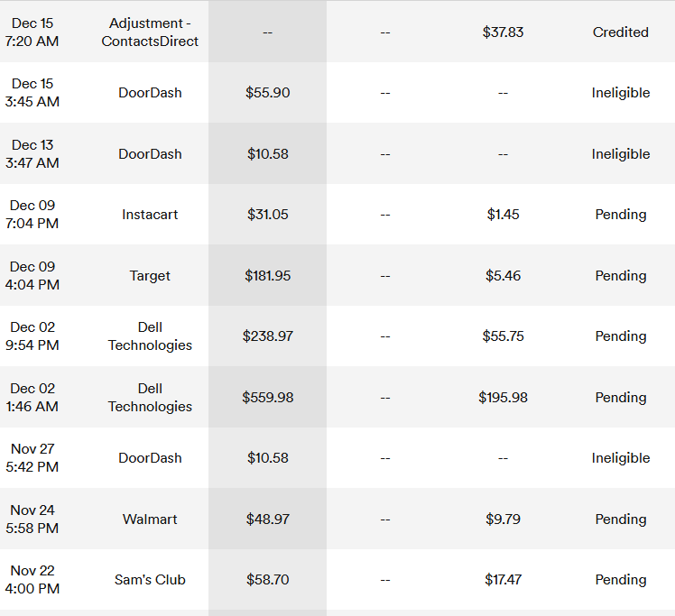Select the Adjustment - ContactsDirect store name
This screenshot has height=616, width=675.
(150, 32)
